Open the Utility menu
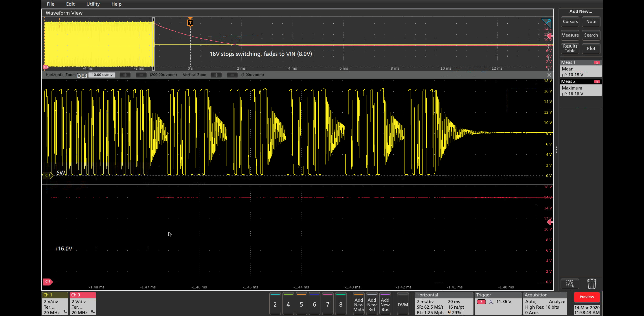 (93, 4)
